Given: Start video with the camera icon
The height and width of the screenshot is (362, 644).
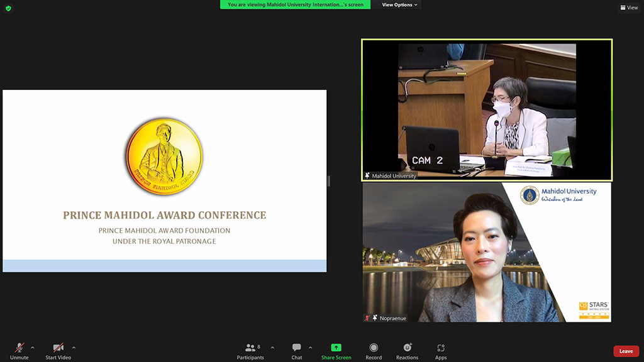Looking at the screenshot, I should click(x=58, y=348).
